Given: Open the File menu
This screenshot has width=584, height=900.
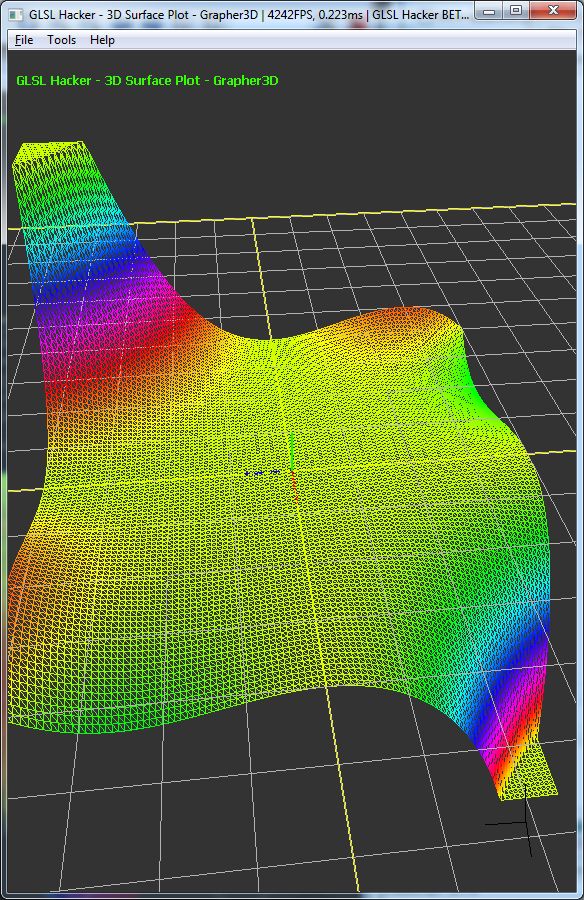Looking at the screenshot, I should [24, 40].
